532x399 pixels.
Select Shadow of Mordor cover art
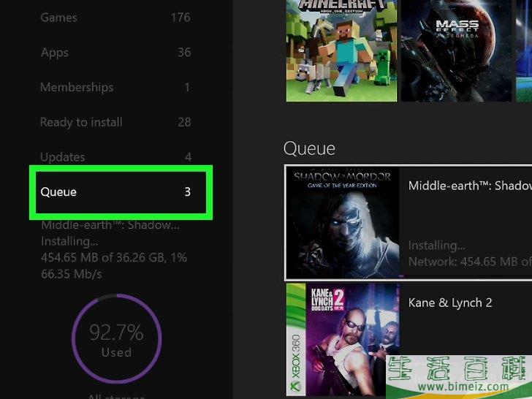[343, 223]
